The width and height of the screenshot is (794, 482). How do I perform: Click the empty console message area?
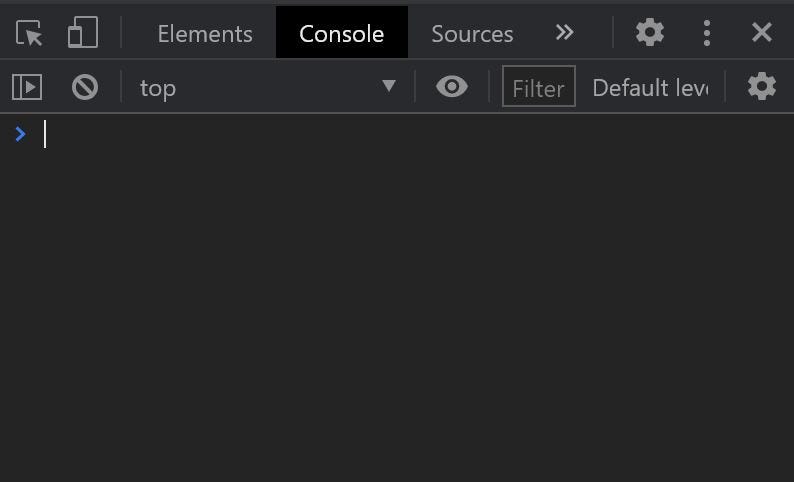pyautogui.click(x=397, y=314)
